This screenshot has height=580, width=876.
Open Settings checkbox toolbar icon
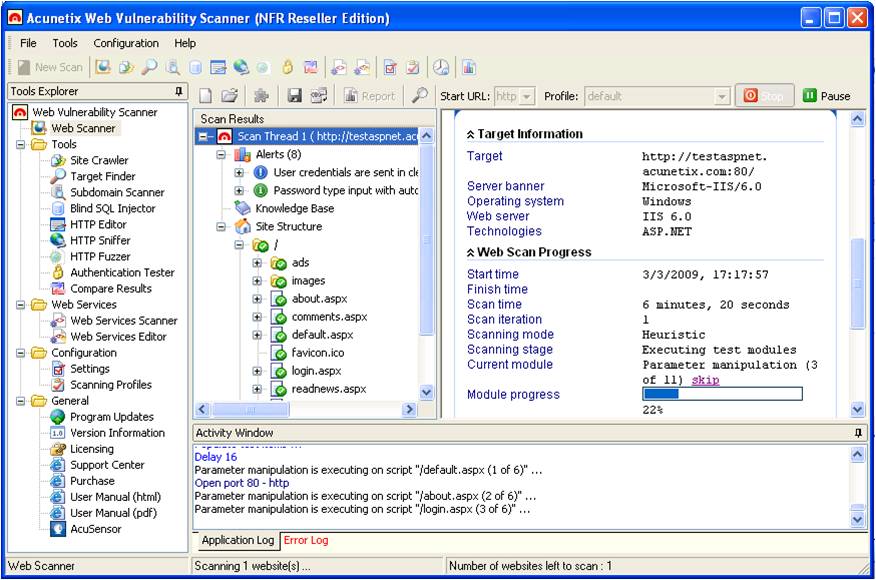[390, 68]
